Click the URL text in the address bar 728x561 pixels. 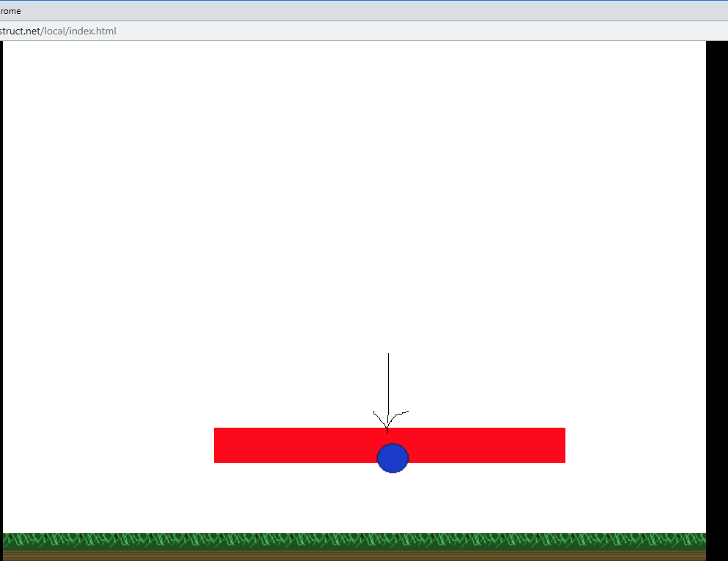click(x=58, y=31)
